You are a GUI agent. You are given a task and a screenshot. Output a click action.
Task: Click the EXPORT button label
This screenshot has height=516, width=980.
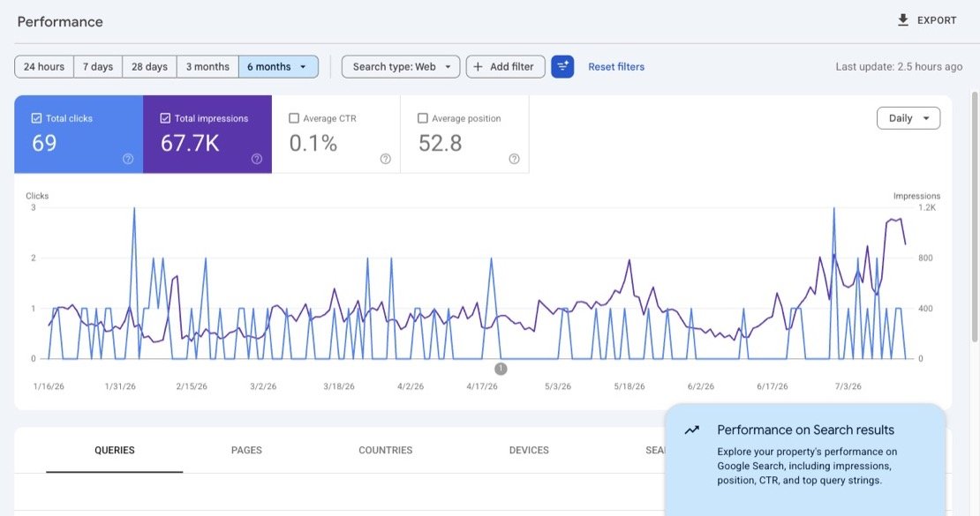(x=936, y=20)
